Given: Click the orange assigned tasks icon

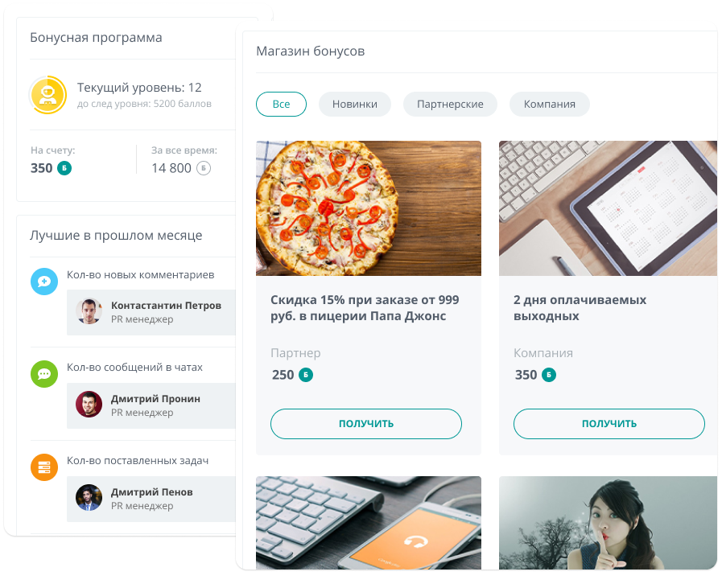Looking at the screenshot, I should click(x=44, y=467).
